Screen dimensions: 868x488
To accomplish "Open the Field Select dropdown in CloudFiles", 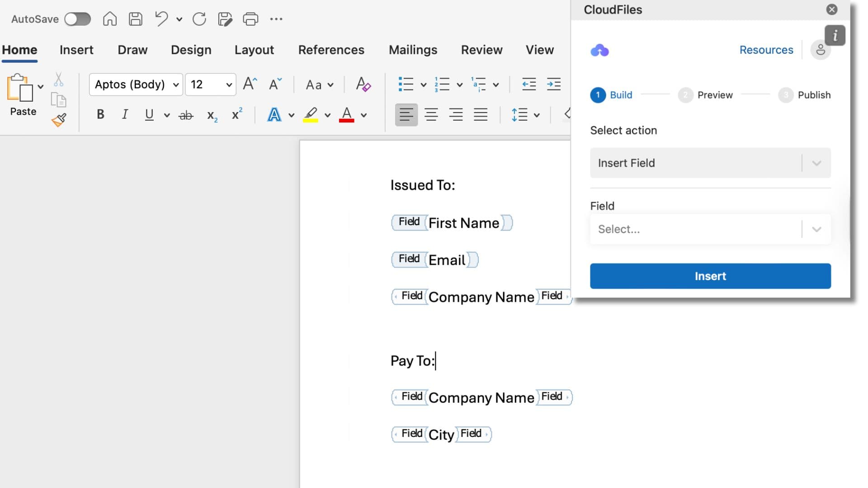I will coord(816,229).
